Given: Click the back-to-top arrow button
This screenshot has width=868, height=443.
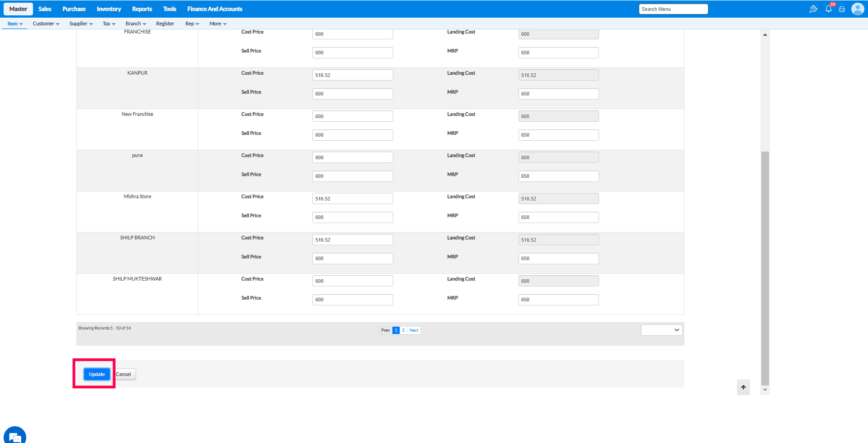Looking at the screenshot, I should pos(743,387).
